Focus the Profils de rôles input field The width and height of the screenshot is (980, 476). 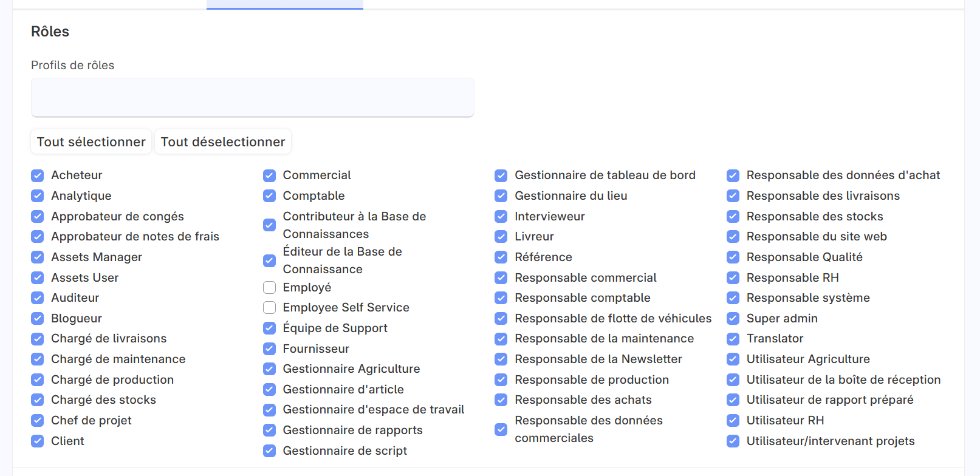pos(252,97)
